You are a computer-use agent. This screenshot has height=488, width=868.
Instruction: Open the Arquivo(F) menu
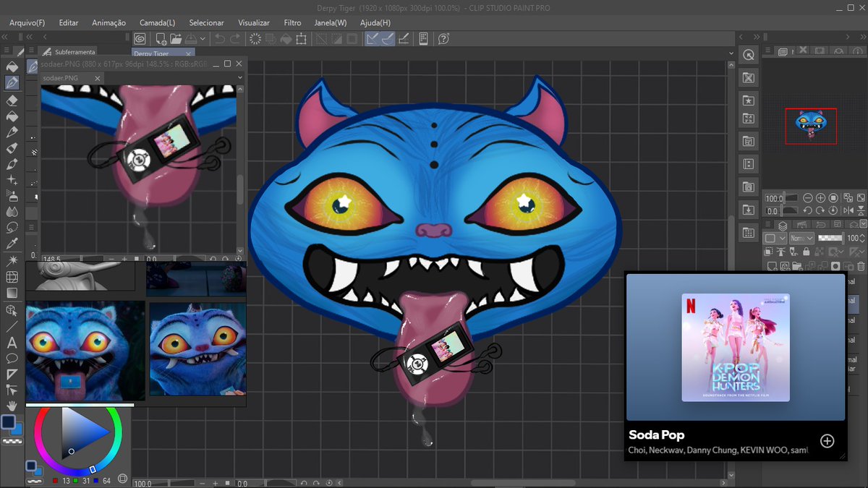[27, 22]
